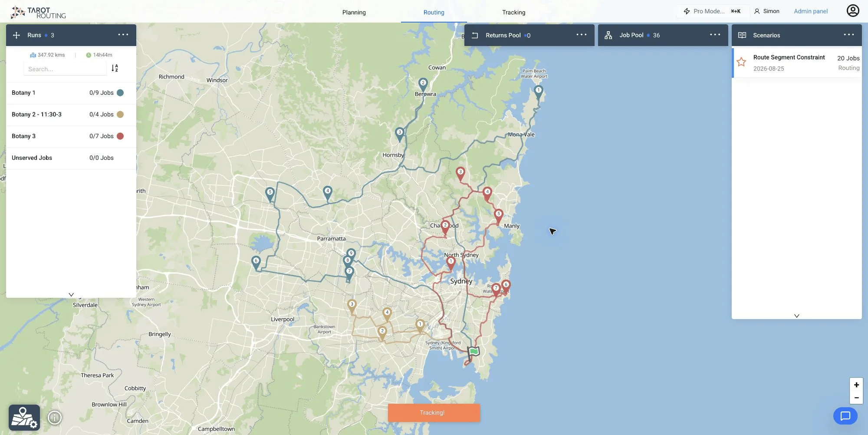The width and height of the screenshot is (868, 435).
Task: Open the Scenarios three-dot menu
Action: [x=849, y=35]
